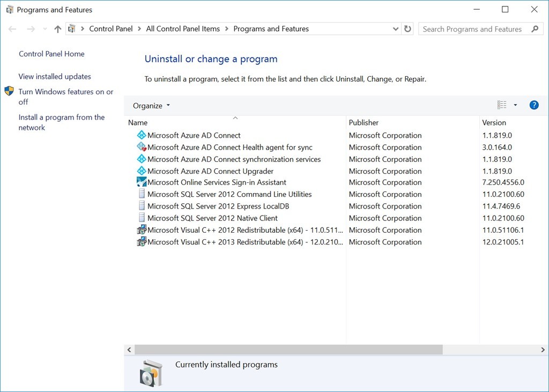Click the Visual C++ 2013 Redistributable icon
This screenshot has height=392, width=549.
click(142, 242)
